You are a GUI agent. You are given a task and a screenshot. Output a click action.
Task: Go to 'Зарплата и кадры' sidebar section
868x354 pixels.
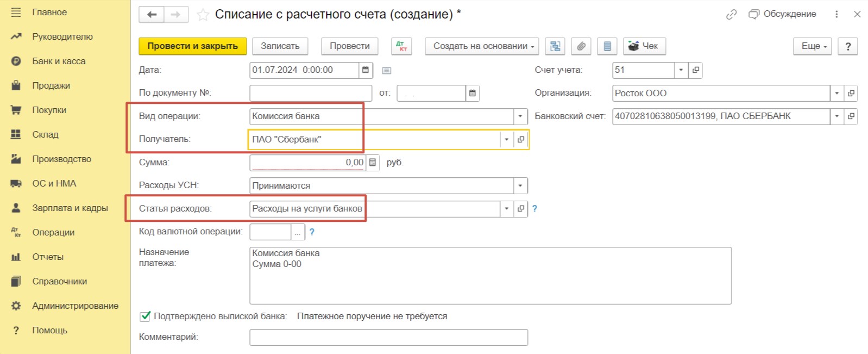(70, 208)
